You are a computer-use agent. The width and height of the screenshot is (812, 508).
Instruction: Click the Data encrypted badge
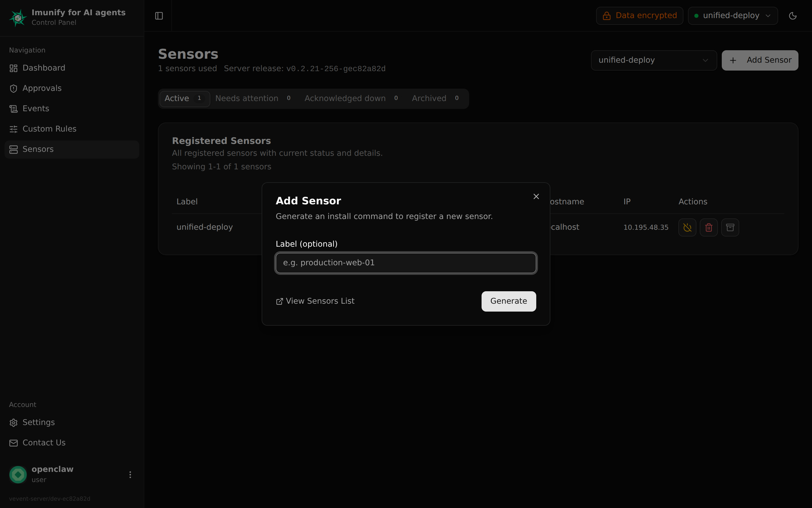coord(639,16)
